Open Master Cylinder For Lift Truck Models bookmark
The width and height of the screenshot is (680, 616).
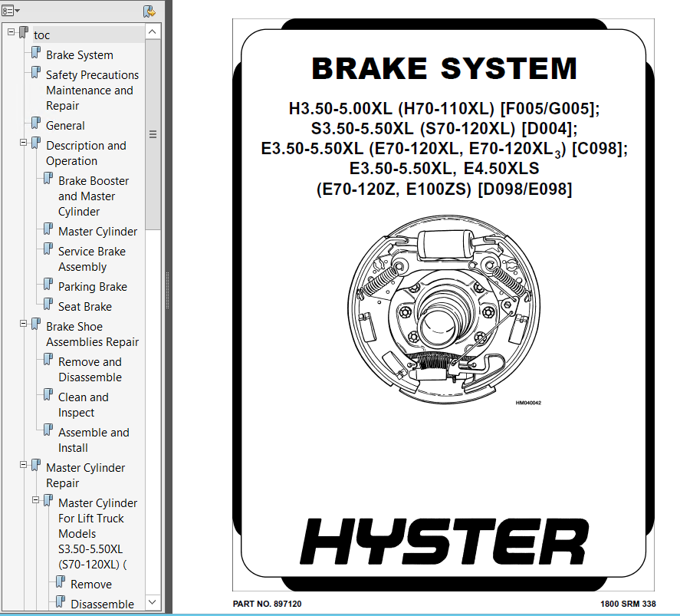point(97,534)
